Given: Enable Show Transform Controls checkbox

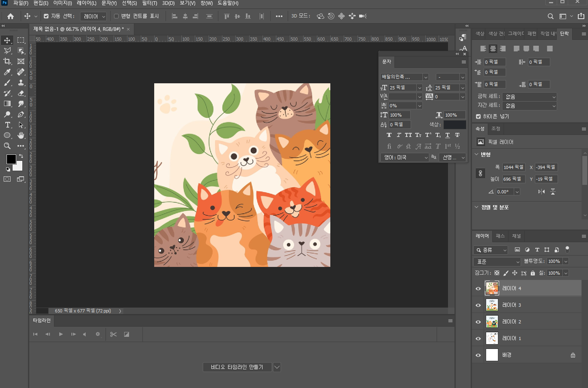Looking at the screenshot, I should [x=116, y=16].
